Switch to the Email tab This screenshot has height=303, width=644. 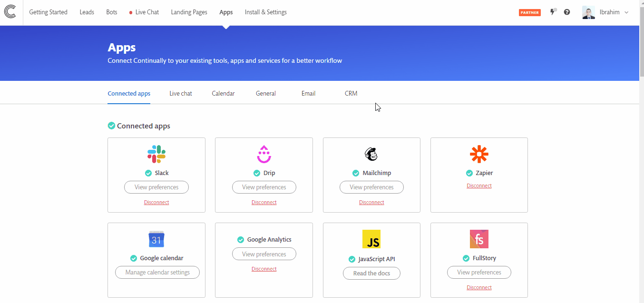pyautogui.click(x=309, y=94)
